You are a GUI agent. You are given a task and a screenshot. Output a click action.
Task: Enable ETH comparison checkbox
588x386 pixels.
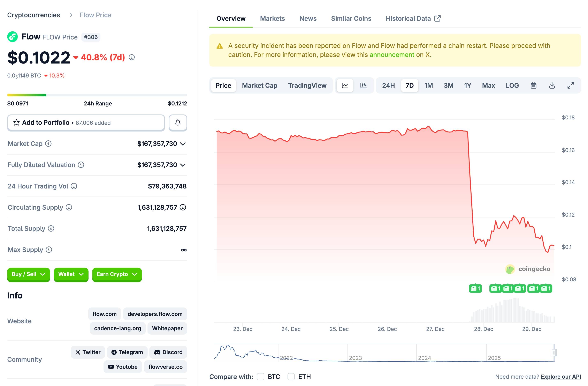point(291,377)
